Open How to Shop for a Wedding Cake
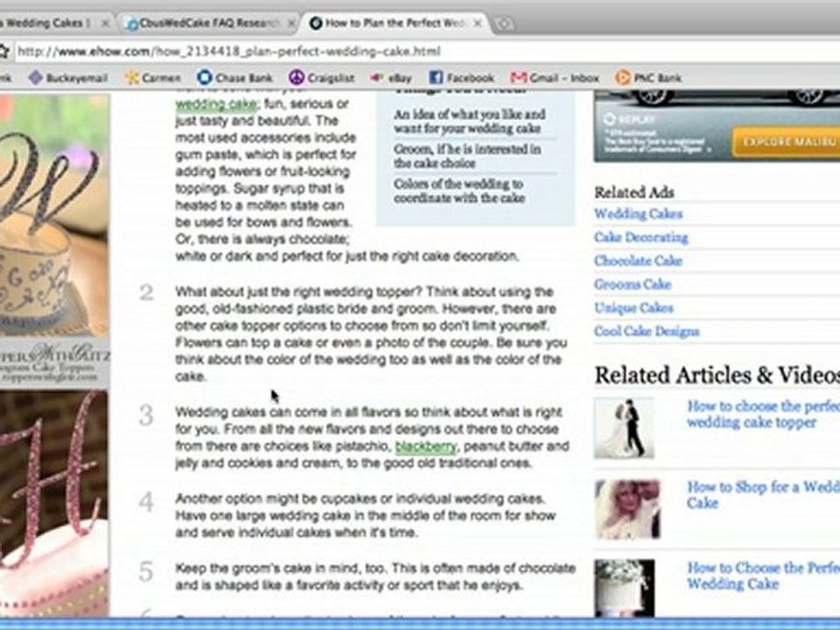The width and height of the screenshot is (840, 630). (x=763, y=494)
